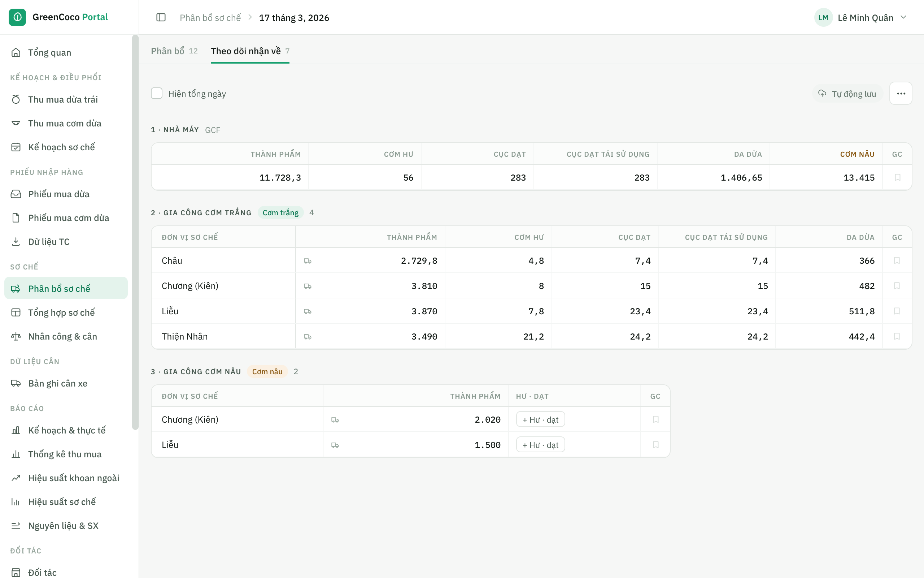Click the GreenCoco Portal logo icon
Screen dimensions: 924x578
17,17
